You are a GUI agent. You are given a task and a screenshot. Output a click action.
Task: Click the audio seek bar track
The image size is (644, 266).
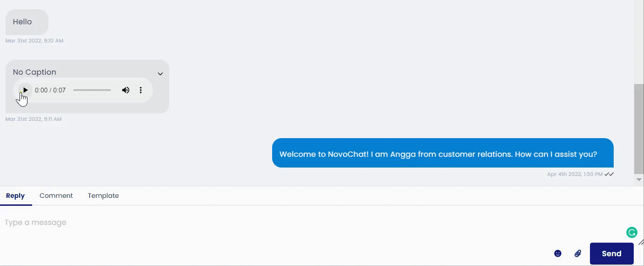92,90
